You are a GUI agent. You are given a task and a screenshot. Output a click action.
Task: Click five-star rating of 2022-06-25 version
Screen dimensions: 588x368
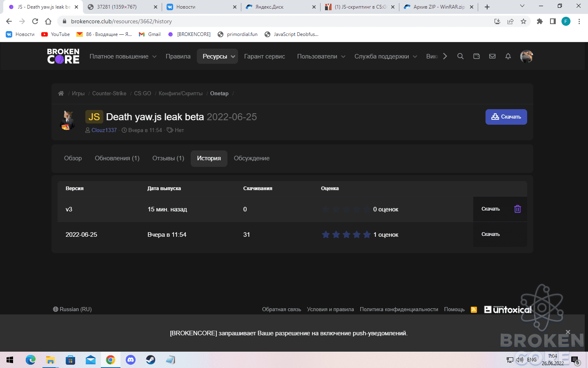pyautogui.click(x=346, y=234)
